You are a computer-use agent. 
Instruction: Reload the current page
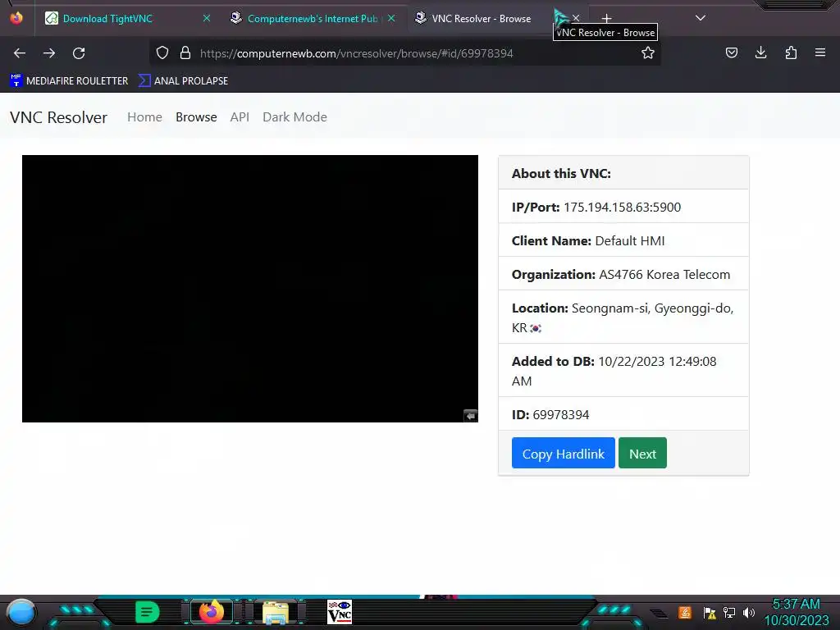(79, 53)
